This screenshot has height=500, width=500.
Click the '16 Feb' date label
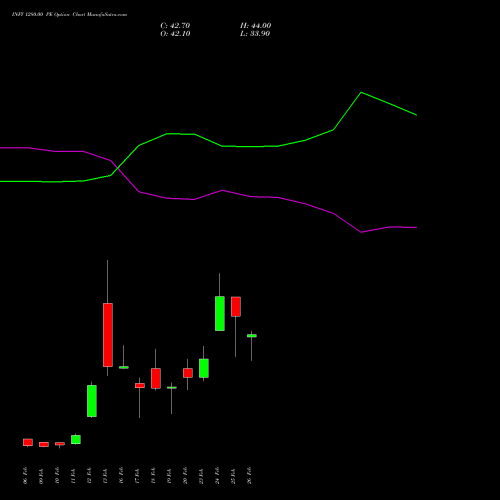click(121, 475)
